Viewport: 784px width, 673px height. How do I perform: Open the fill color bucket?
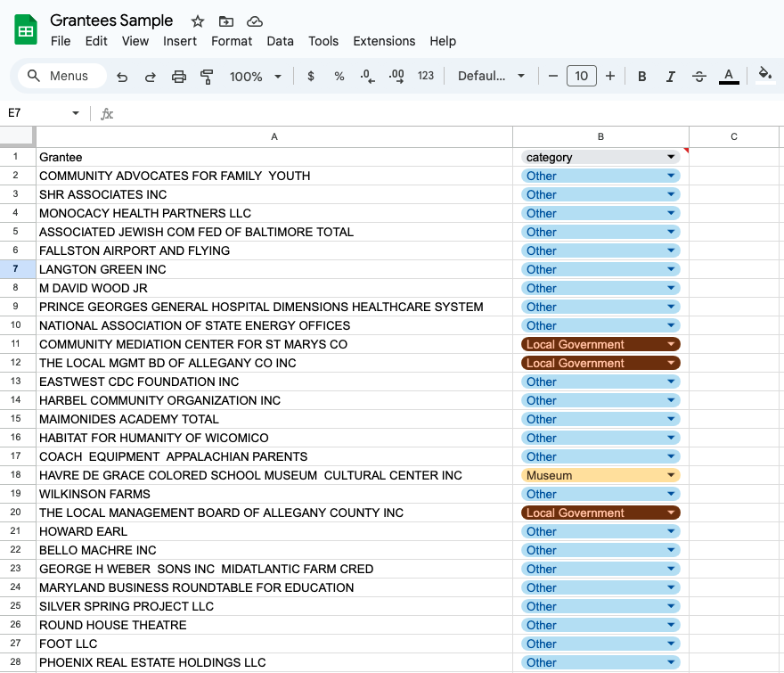(765, 76)
